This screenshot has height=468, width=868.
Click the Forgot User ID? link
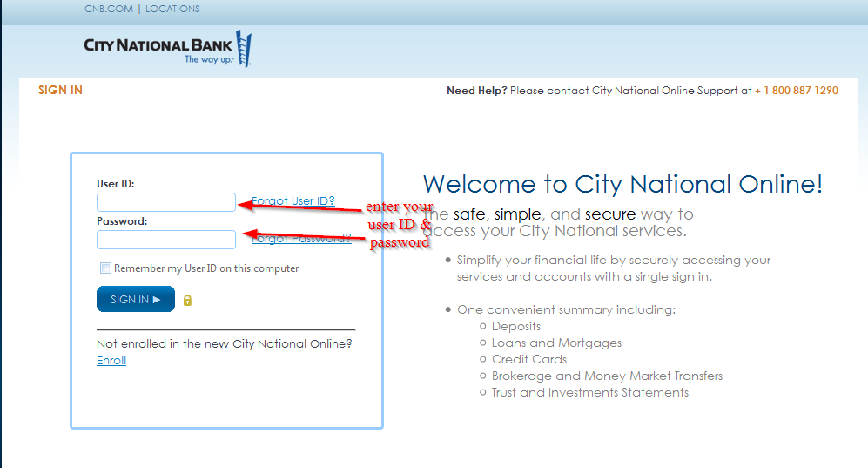(293, 200)
